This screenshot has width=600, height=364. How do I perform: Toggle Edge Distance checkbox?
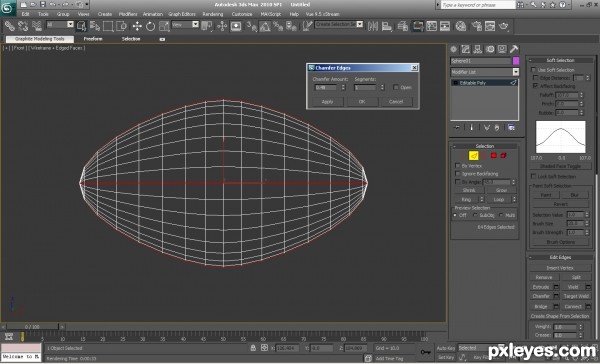[x=536, y=78]
